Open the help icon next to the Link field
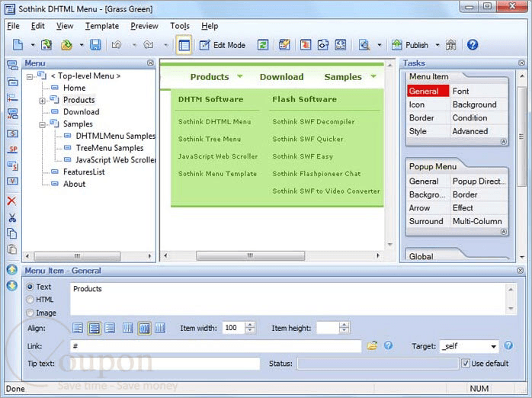Screen dimensions: 532x398 click(389, 345)
